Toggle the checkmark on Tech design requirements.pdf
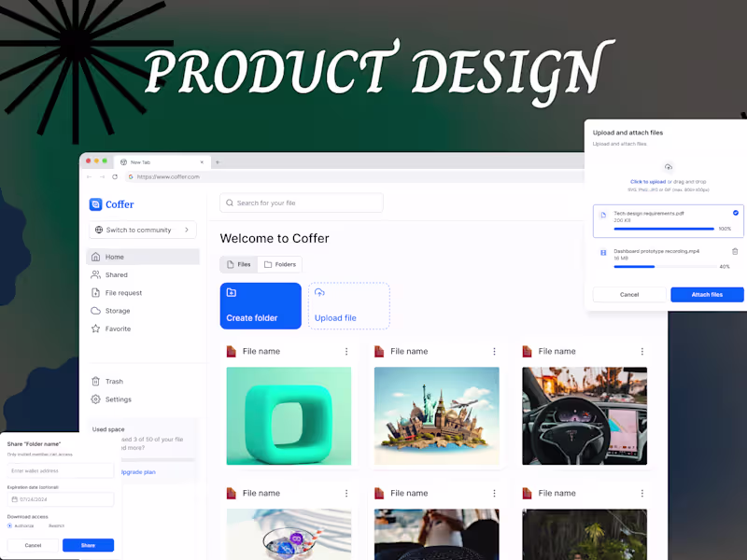The height and width of the screenshot is (560, 747). click(x=736, y=212)
